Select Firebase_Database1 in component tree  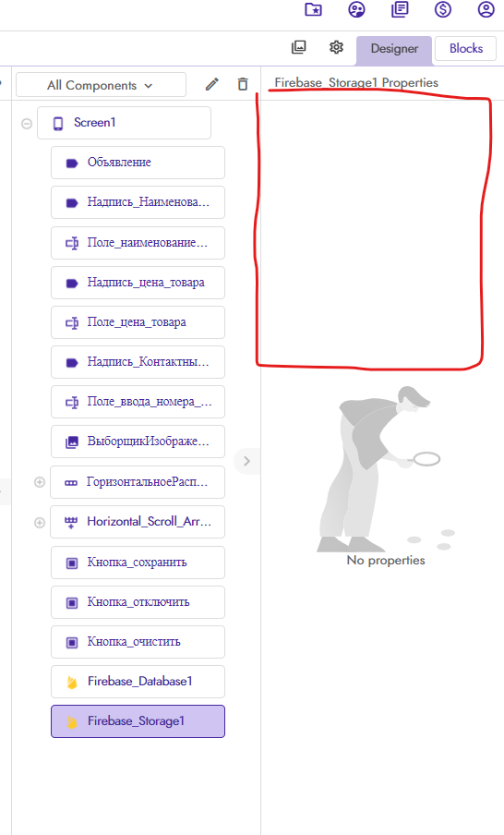coord(138,681)
